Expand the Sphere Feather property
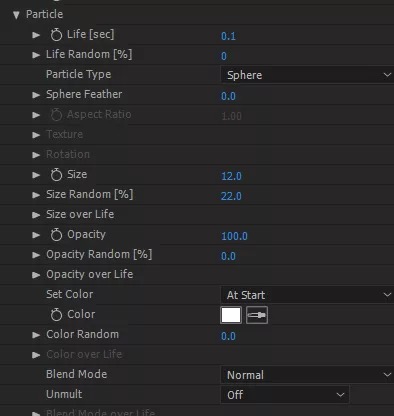 36,95
